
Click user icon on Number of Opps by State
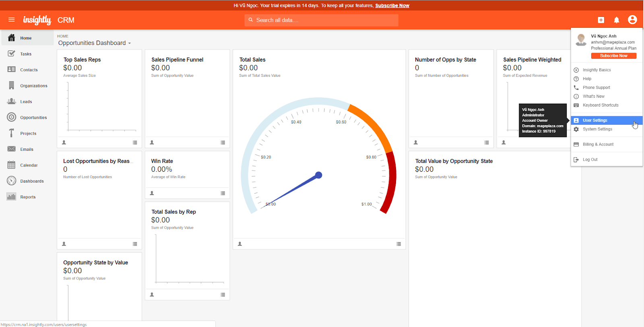416,142
